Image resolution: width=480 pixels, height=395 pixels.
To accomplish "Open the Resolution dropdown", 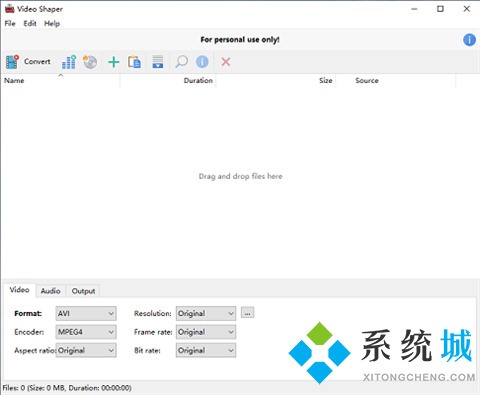I will click(x=206, y=313).
